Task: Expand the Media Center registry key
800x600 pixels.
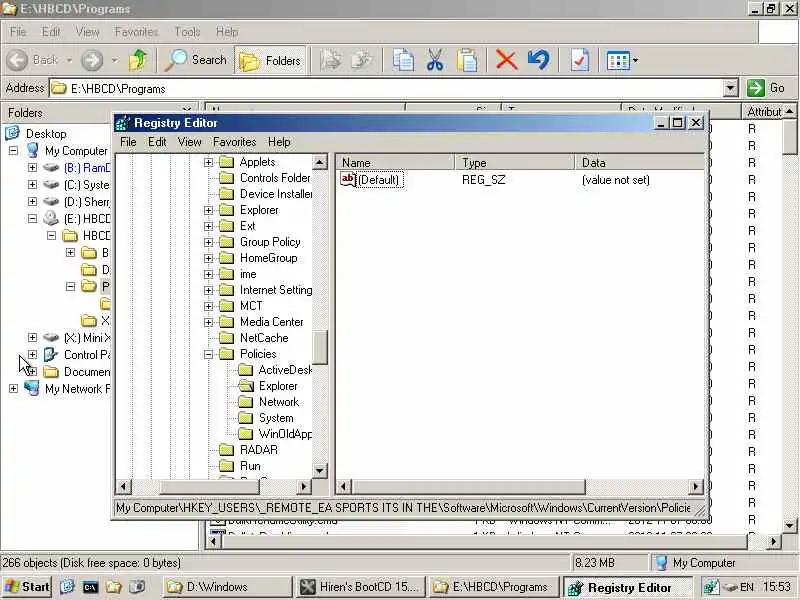Action: pyautogui.click(x=208, y=322)
